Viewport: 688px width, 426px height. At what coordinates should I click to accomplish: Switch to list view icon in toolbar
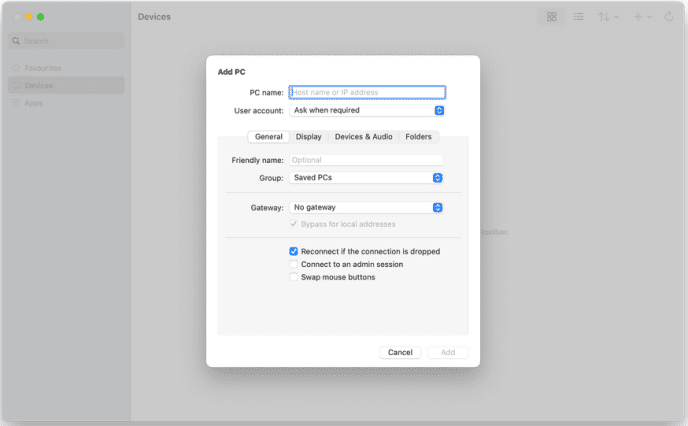[579, 17]
